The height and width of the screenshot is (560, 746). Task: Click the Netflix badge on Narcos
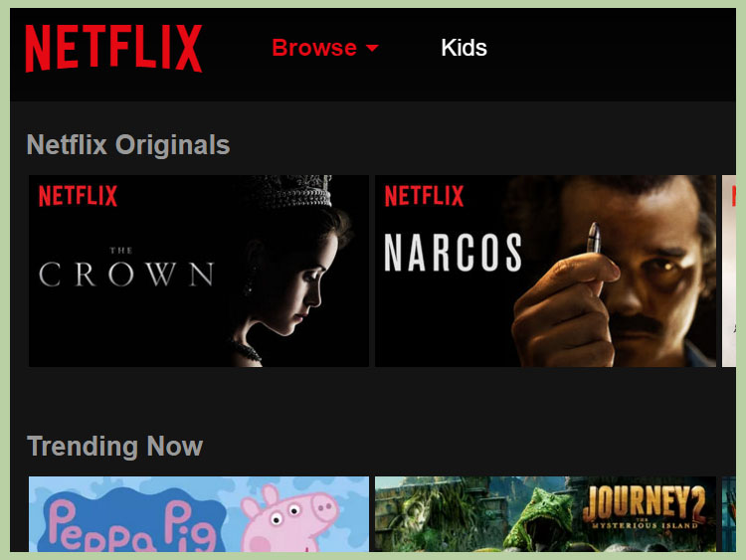click(x=424, y=196)
